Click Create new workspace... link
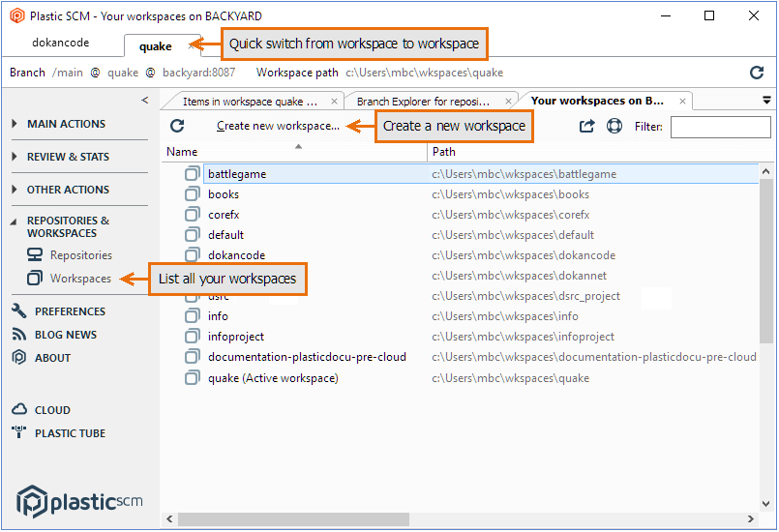The height and width of the screenshot is (532, 779). [x=279, y=126]
